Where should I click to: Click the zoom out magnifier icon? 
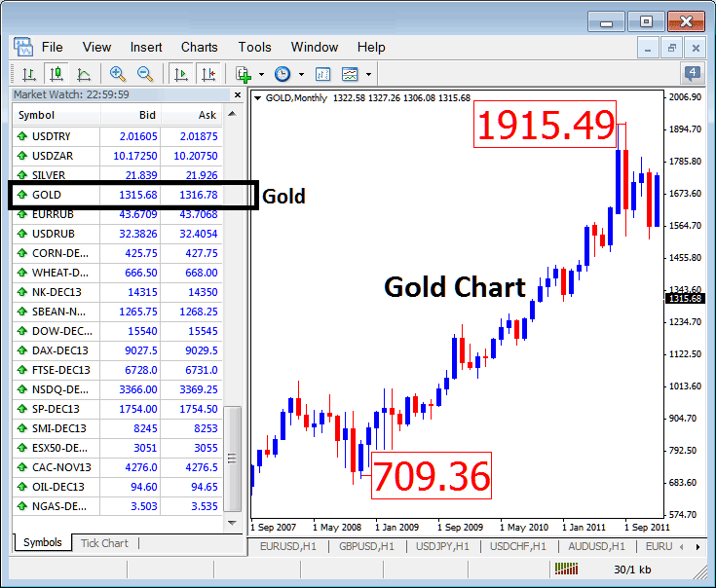145,74
